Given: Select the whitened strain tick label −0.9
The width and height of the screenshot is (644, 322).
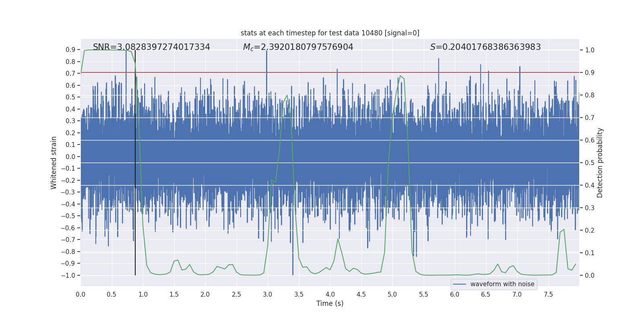Looking at the screenshot, I should (x=68, y=264).
